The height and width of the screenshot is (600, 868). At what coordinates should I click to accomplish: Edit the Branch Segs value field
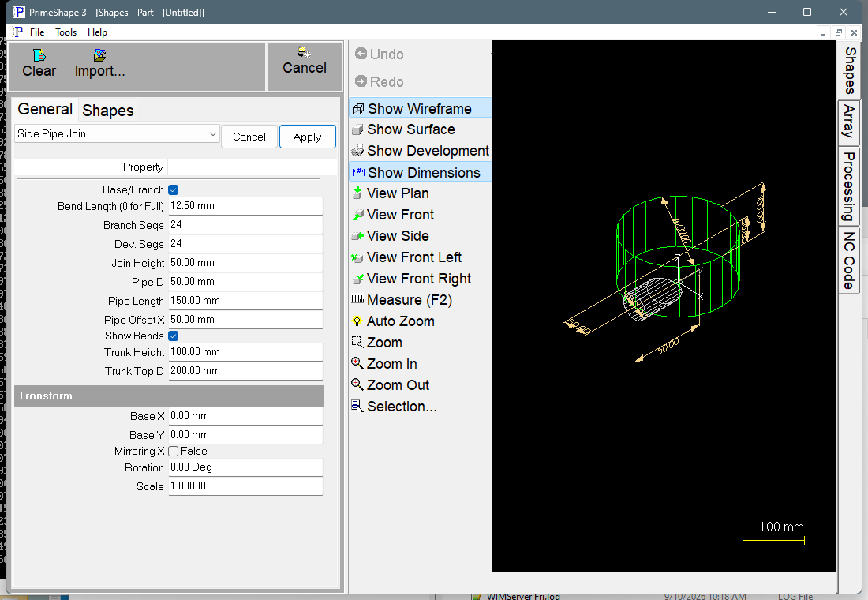(x=245, y=225)
